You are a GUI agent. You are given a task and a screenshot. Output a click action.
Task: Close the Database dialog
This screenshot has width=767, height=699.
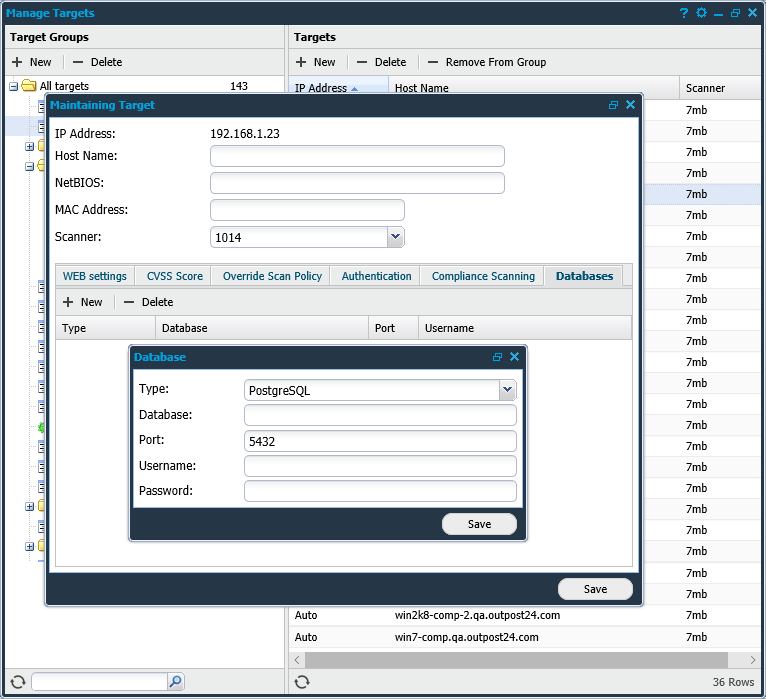(514, 357)
